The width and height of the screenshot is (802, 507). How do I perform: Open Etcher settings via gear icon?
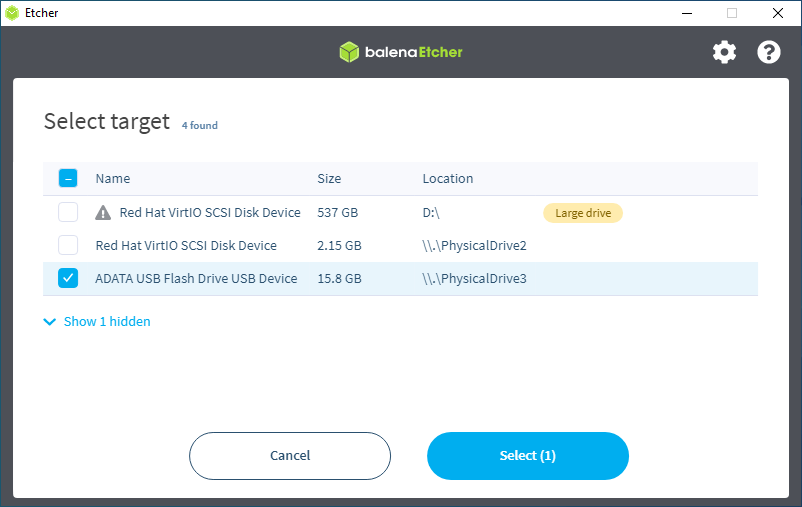pos(724,52)
